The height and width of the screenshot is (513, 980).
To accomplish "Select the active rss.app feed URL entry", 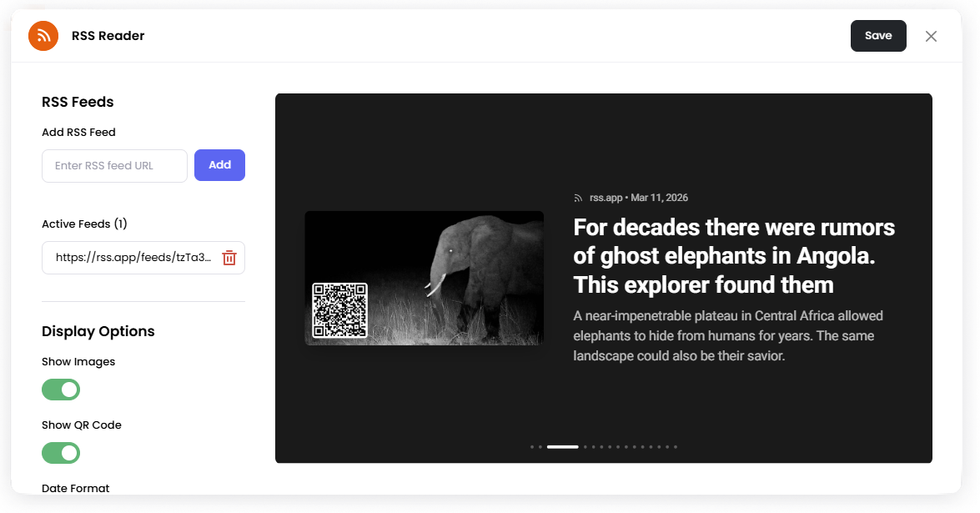I will pyautogui.click(x=133, y=258).
